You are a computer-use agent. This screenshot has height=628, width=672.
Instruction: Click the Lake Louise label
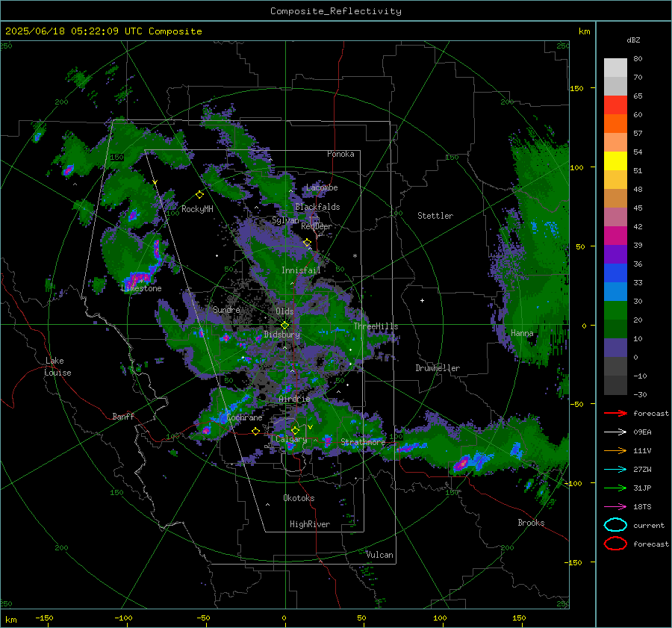pos(57,367)
